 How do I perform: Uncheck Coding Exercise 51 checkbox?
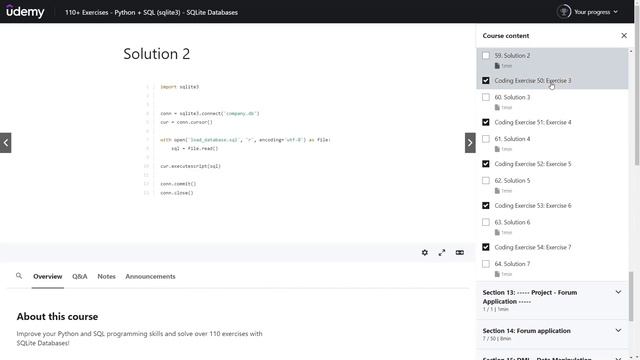pyautogui.click(x=486, y=122)
